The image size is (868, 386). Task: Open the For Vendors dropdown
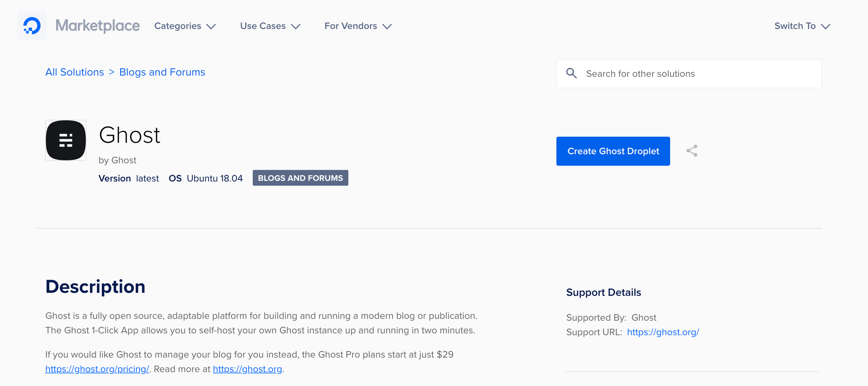[358, 26]
